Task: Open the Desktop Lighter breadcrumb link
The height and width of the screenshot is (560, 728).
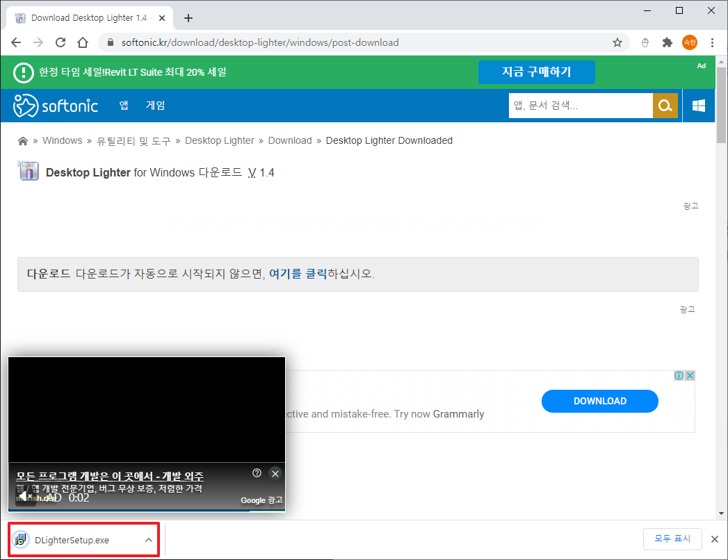Action: coord(220,140)
